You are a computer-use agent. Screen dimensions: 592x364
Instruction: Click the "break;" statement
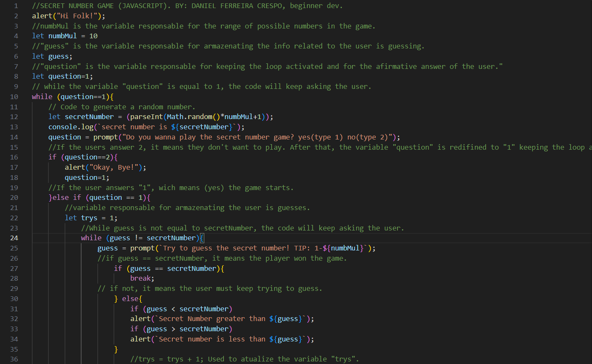pos(142,279)
